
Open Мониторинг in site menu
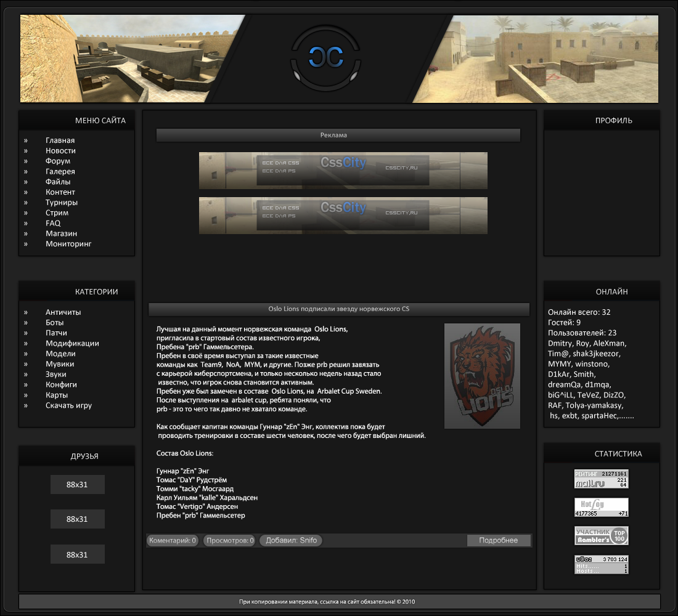pos(68,244)
